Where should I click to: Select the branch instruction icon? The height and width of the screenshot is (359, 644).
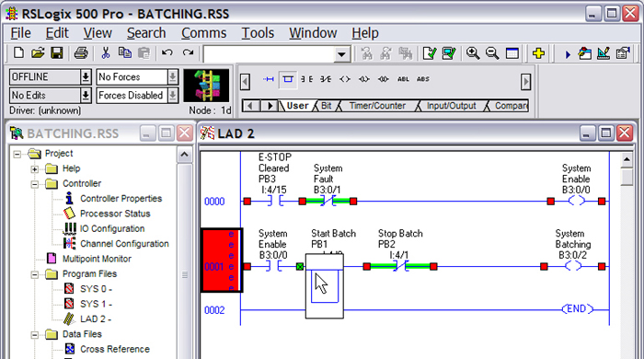[288, 79]
